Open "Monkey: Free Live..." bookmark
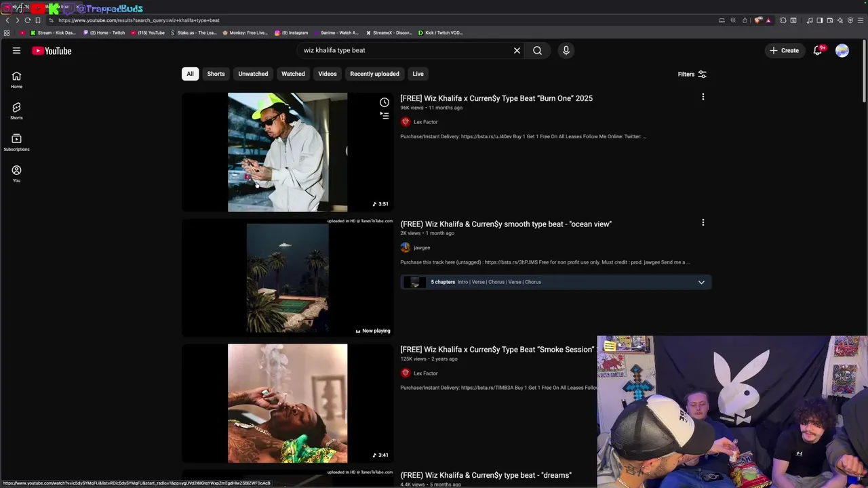868x488 pixels. coord(245,33)
